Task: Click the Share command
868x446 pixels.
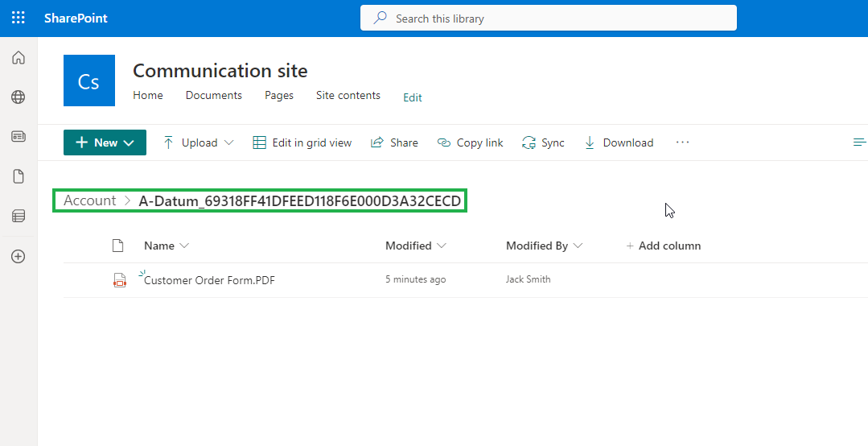Action: coord(394,143)
